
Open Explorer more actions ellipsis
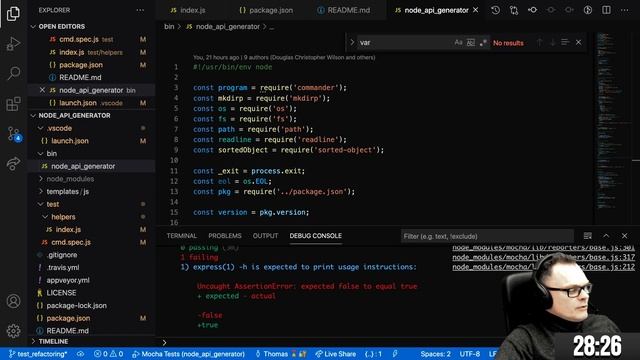[x=140, y=10]
